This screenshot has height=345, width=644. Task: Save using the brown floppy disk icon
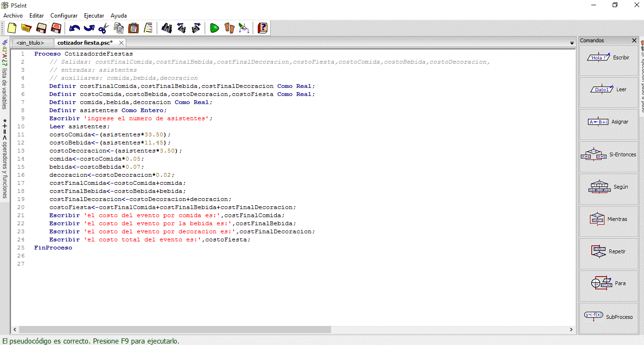pyautogui.click(x=41, y=28)
